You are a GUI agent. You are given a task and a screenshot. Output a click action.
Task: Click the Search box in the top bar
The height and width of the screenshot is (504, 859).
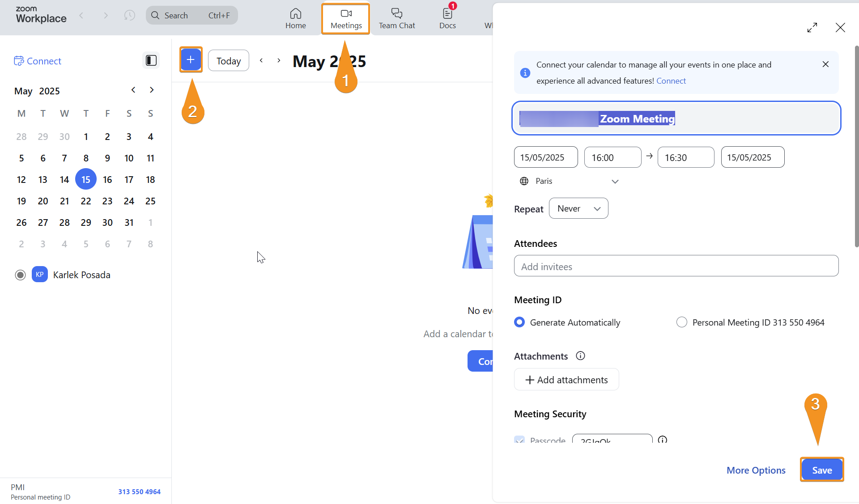(x=192, y=15)
